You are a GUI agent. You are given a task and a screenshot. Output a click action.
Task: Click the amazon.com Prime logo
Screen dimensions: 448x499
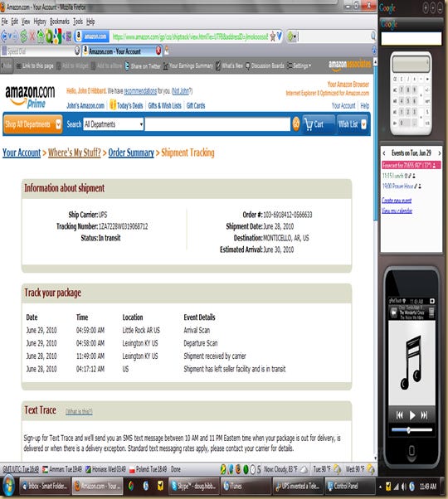click(x=30, y=96)
